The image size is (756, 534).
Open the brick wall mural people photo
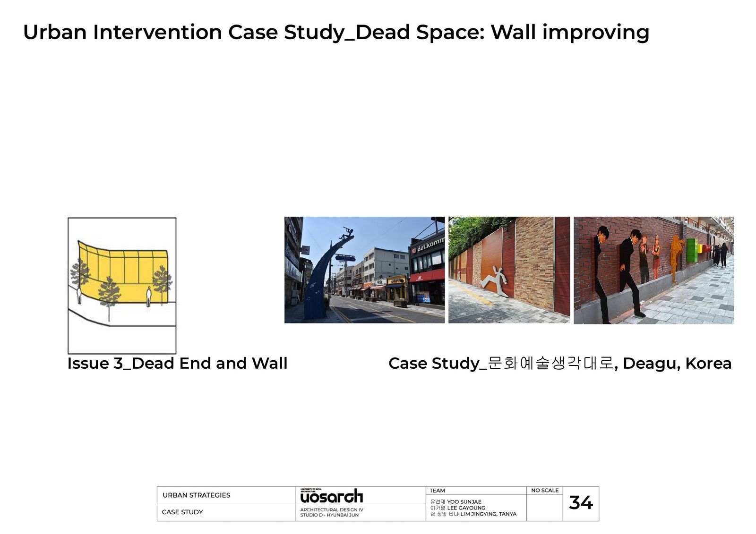[653, 270]
